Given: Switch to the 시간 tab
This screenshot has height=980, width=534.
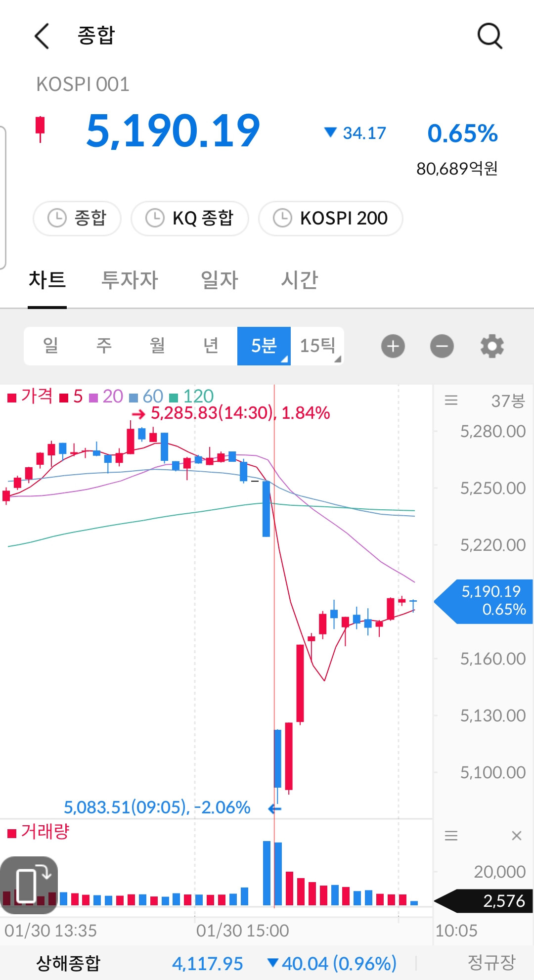Looking at the screenshot, I should [299, 280].
